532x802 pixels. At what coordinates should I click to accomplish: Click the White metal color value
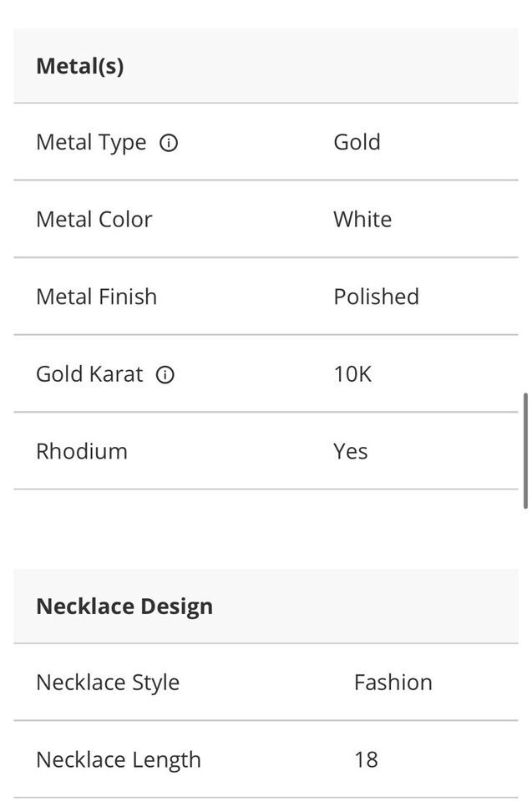(362, 219)
